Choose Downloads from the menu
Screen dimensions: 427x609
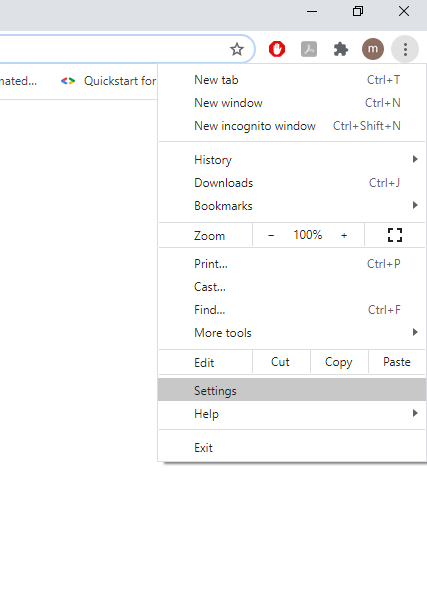[x=292, y=183]
